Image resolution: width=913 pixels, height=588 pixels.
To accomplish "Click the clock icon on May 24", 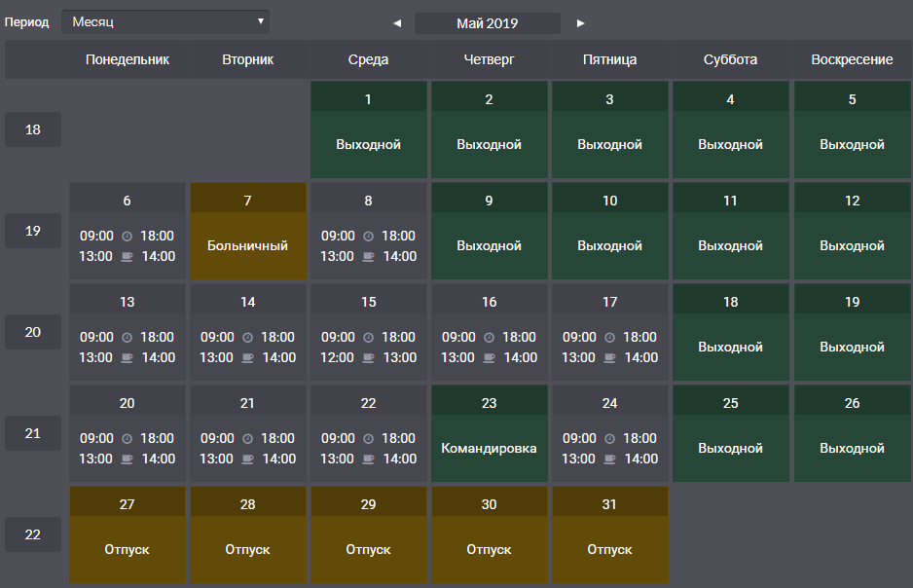I will (x=609, y=439).
